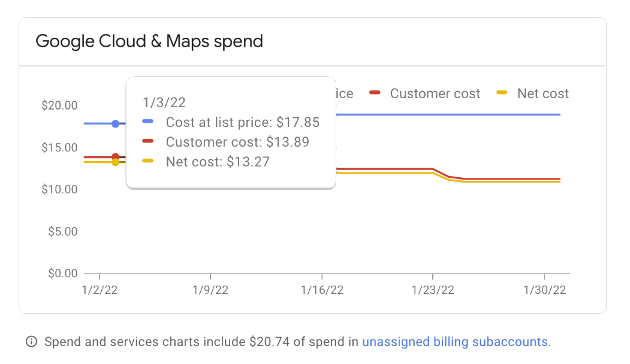Click the red Customer cost legend dash
The width and height of the screenshot is (630, 364).
(375, 93)
